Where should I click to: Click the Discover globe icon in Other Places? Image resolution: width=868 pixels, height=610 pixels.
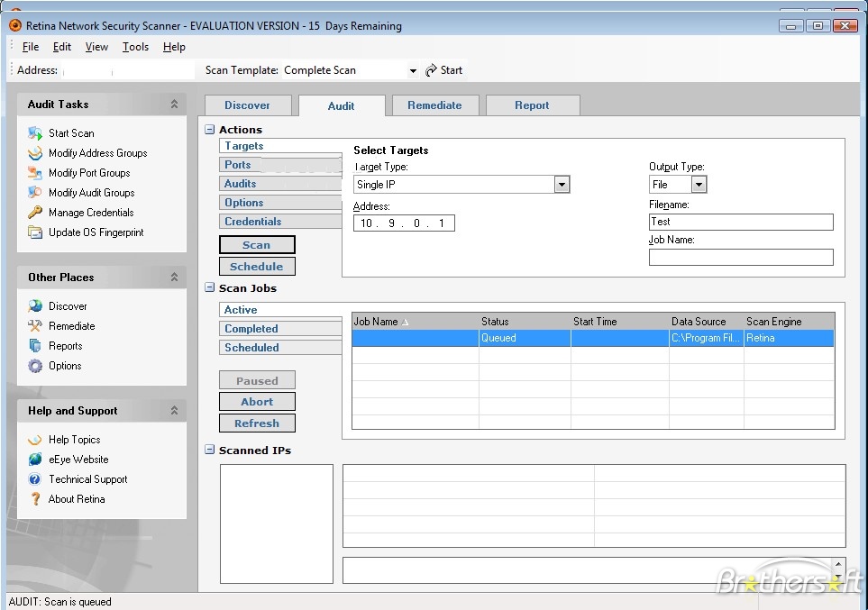[x=35, y=306]
